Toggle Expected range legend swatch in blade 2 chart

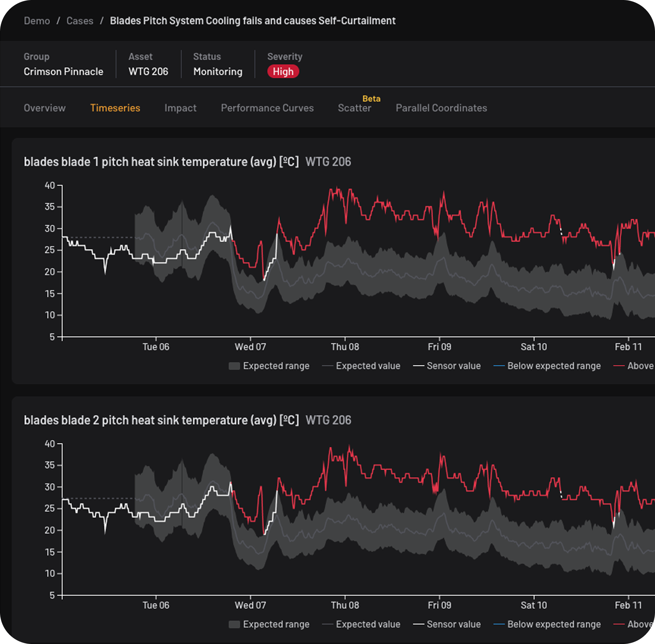234,624
